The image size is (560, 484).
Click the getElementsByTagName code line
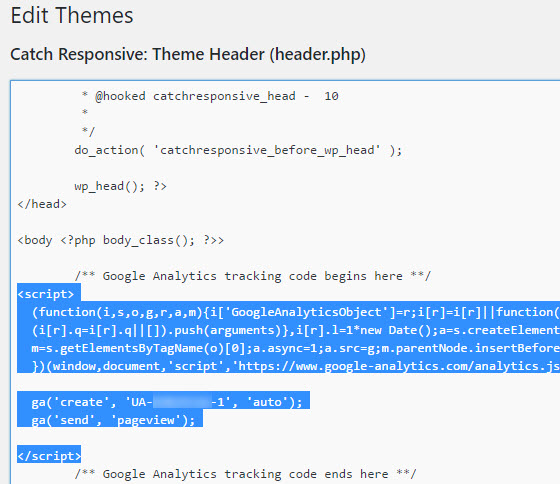[x=296, y=348]
